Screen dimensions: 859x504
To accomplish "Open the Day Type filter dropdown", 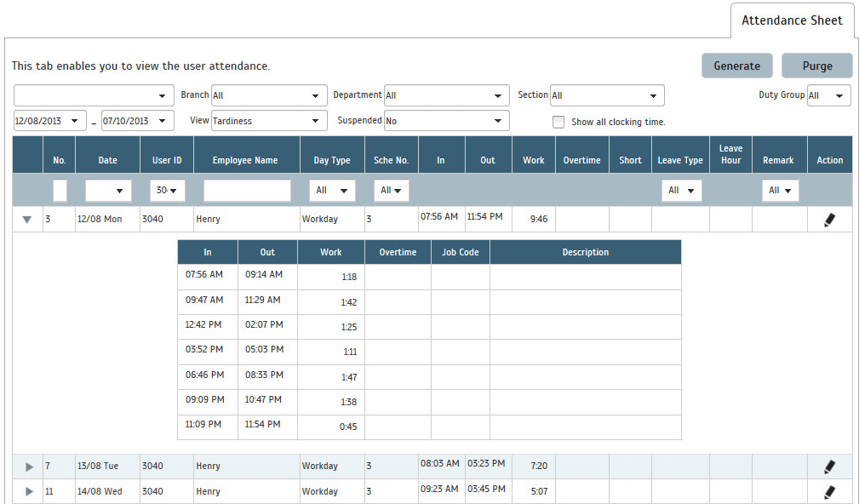I will tap(332, 191).
